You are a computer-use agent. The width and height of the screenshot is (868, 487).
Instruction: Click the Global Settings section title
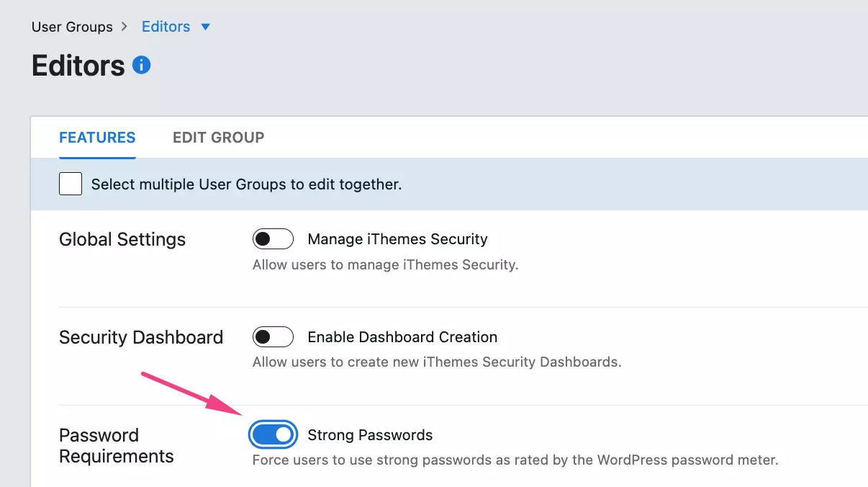122,240
